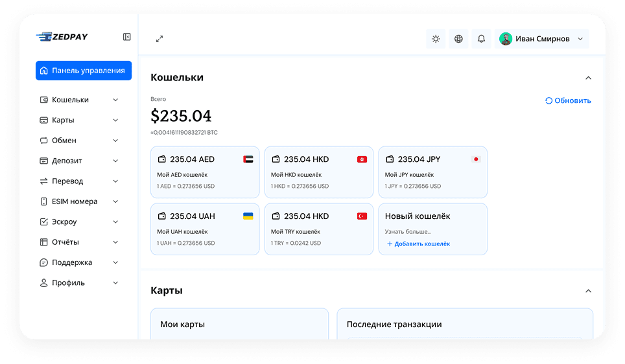This screenshot has width=625, height=364.
Task: Expand Отчёты sidebar chevron
Action: 115,242
